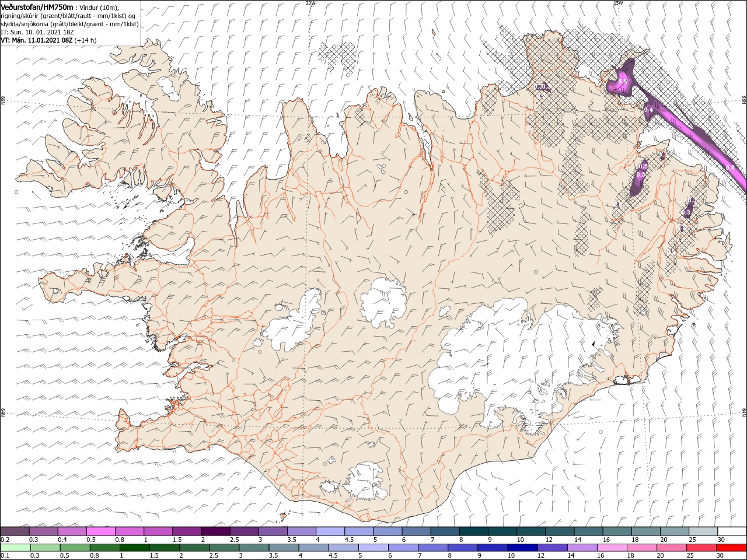Screen dimensions: 747x560
Task: Select lower scale swatch labeled 25
Action: (x=701, y=548)
